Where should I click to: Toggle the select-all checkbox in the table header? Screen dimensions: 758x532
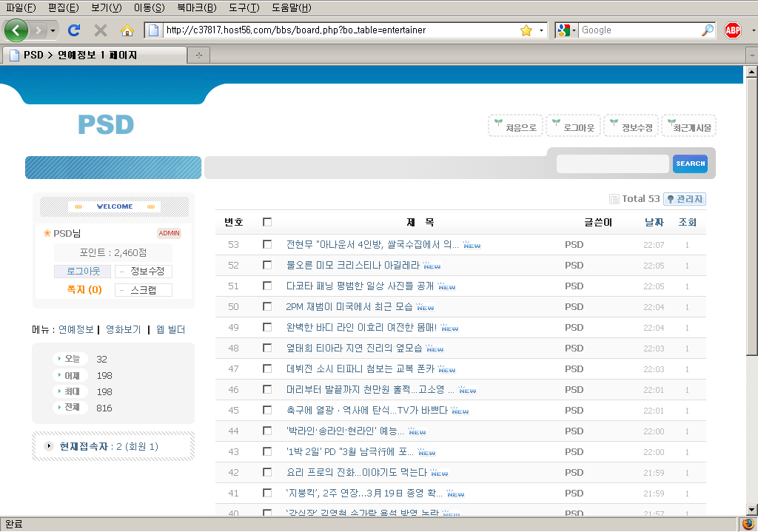(267, 222)
